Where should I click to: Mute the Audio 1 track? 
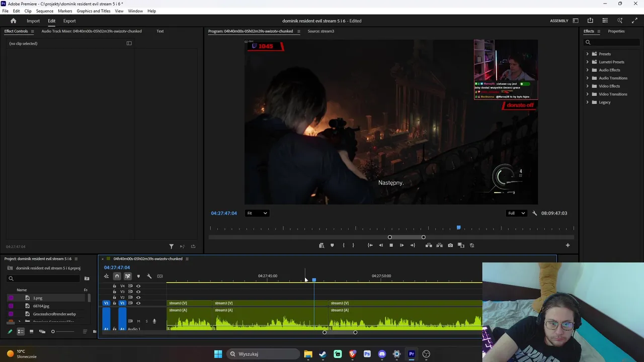click(138, 321)
